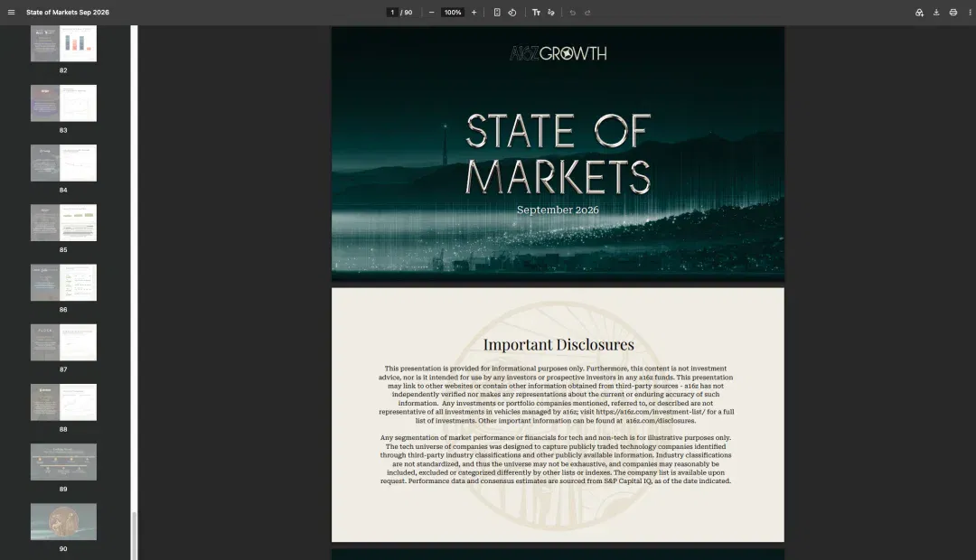The height and width of the screenshot is (560, 976).
Task: Click the redo arrow icon
Action: tap(587, 13)
